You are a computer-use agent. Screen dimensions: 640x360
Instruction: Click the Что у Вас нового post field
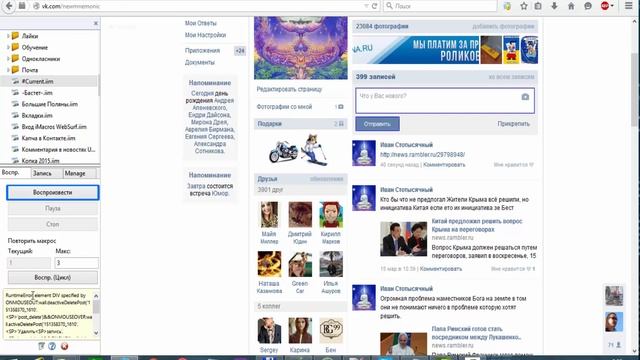point(444,101)
